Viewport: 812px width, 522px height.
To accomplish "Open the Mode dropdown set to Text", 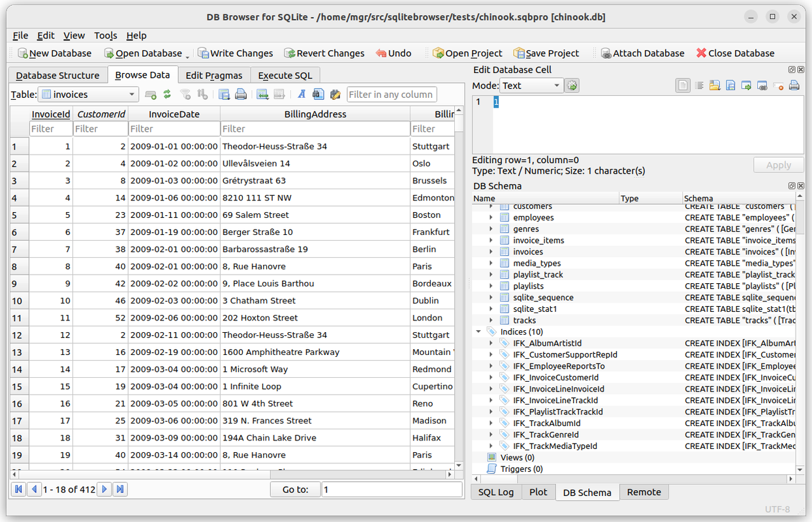I will click(x=531, y=85).
